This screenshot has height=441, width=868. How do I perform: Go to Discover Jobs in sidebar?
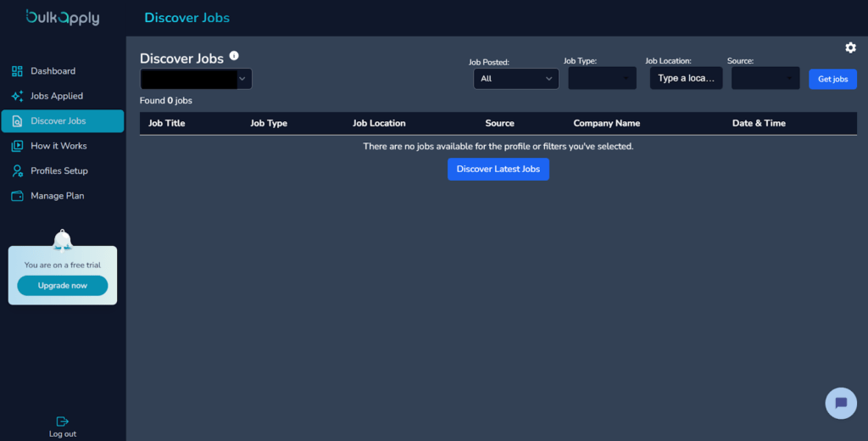(x=58, y=121)
